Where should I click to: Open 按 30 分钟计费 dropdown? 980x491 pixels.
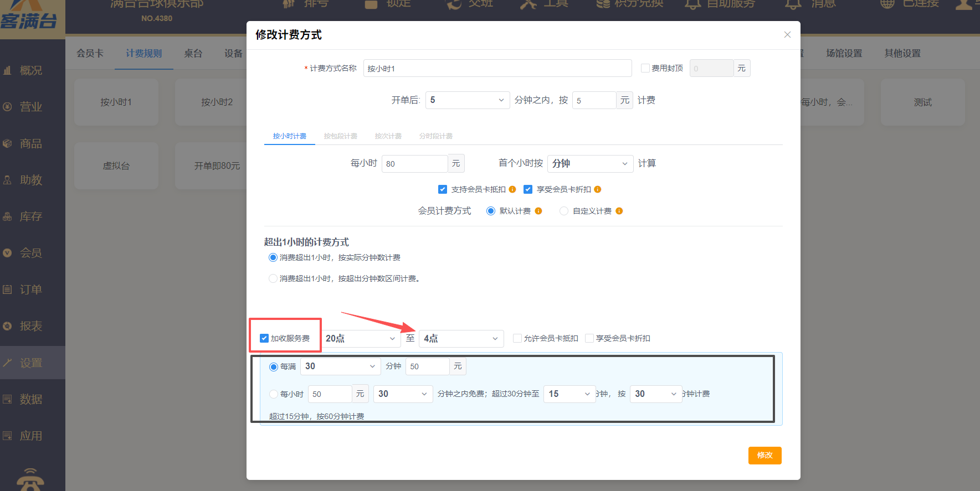click(656, 394)
